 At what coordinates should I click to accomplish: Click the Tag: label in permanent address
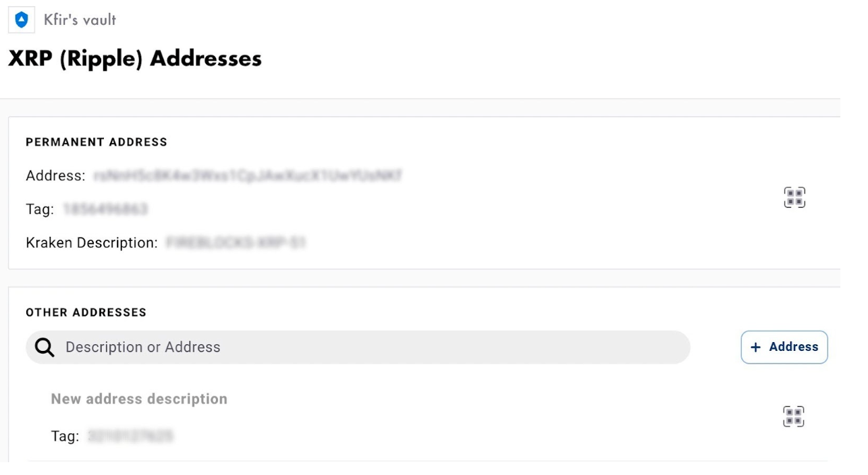tap(40, 210)
